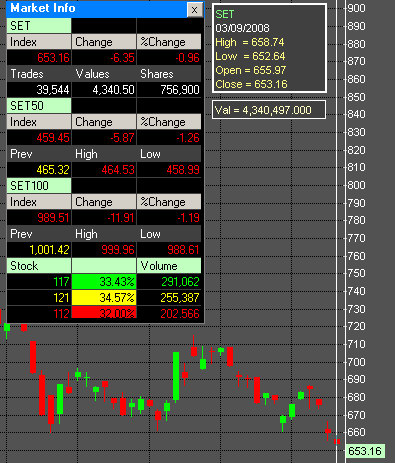Click the SET50 Change column header
Screen dimensions: 395x463
click(104, 122)
